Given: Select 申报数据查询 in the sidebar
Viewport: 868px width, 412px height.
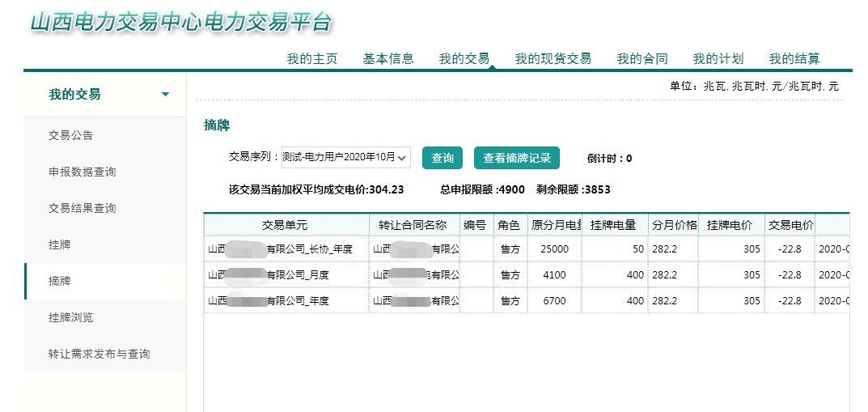Looking at the screenshot, I should (83, 172).
